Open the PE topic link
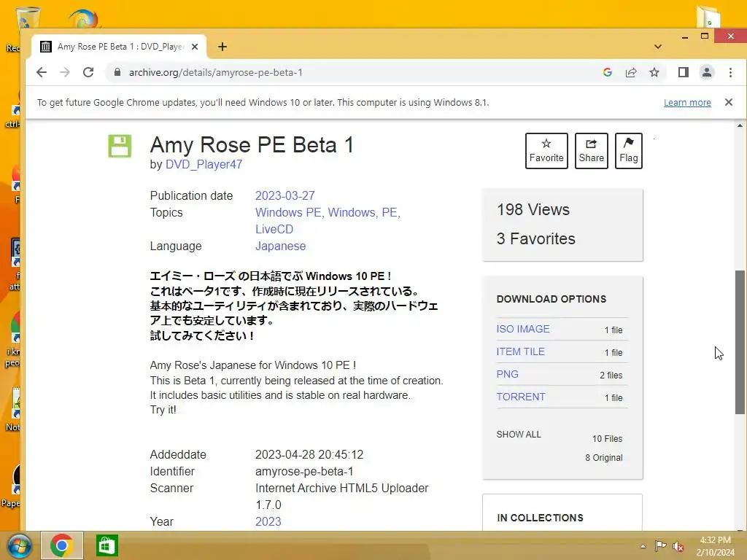 point(390,212)
